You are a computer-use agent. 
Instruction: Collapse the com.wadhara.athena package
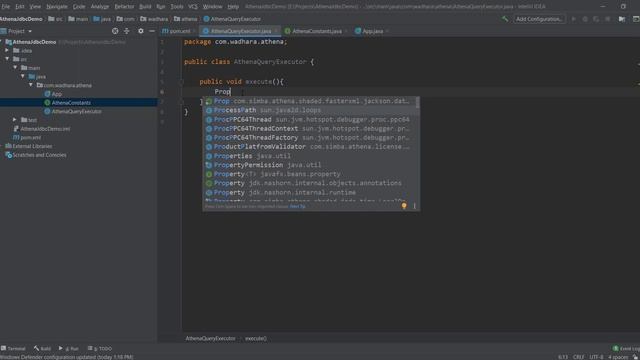[x=31, y=85]
